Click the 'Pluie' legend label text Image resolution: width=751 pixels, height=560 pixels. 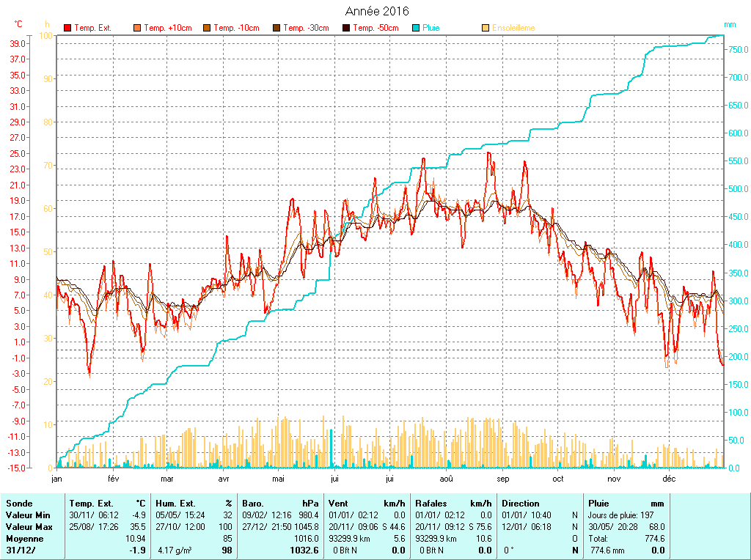[x=431, y=28]
